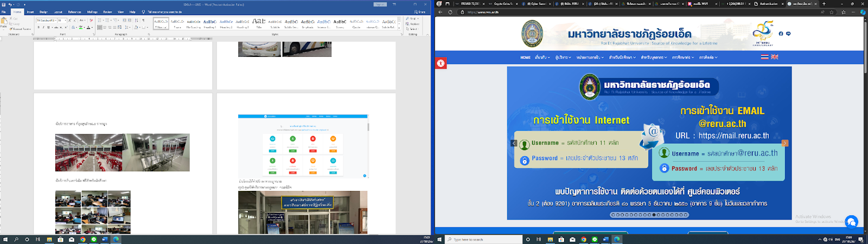
Task: Switch the site language with the UK flag
Action: click(775, 57)
